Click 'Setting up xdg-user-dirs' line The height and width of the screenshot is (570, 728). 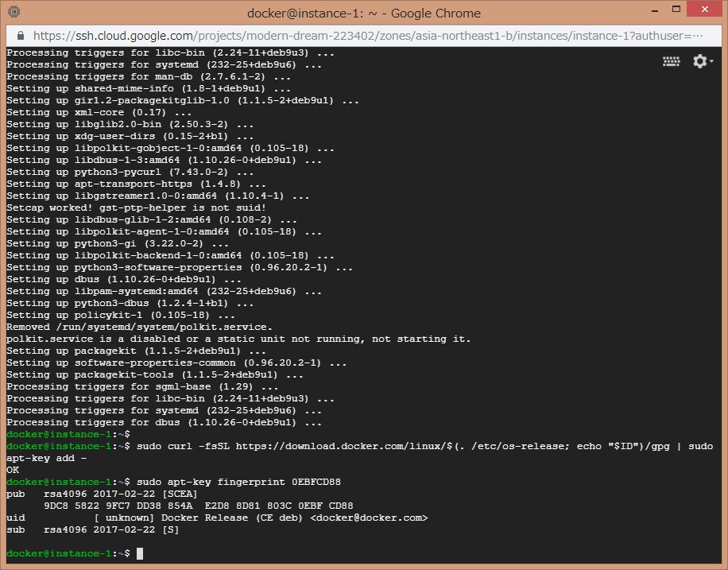pos(130,136)
